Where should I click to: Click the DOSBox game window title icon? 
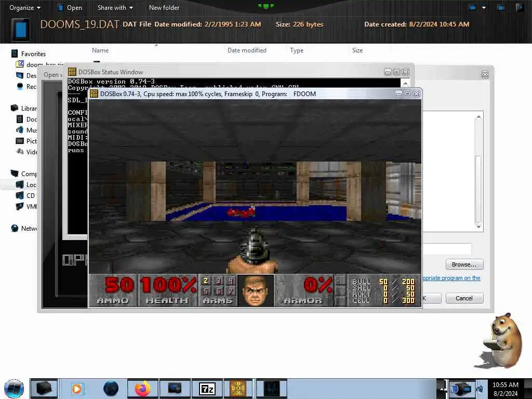(x=94, y=94)
